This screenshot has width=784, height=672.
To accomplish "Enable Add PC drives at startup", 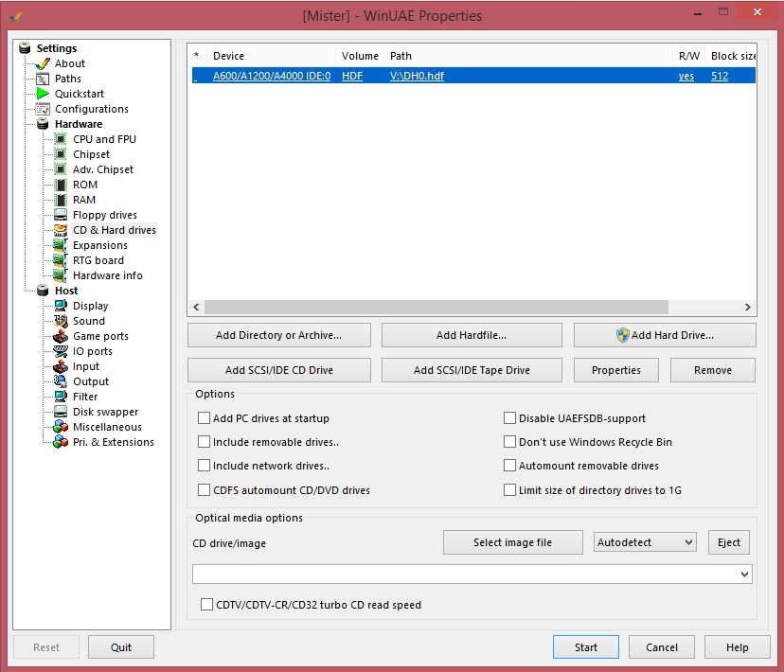I will [x=204, y=418].
